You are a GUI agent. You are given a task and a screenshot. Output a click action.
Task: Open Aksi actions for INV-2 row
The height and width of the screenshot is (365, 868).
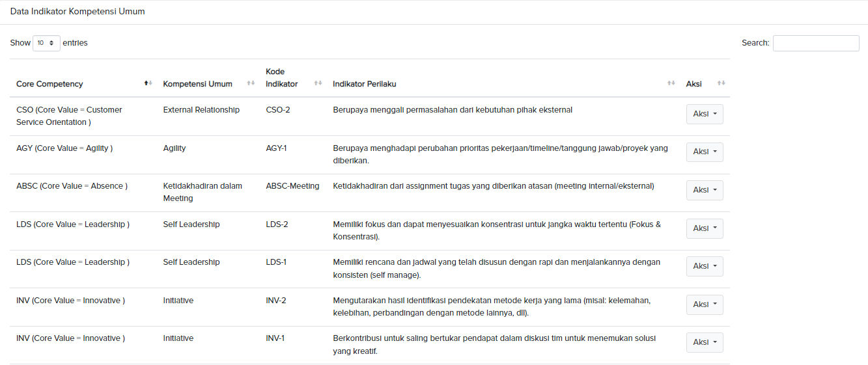point(704,304)
